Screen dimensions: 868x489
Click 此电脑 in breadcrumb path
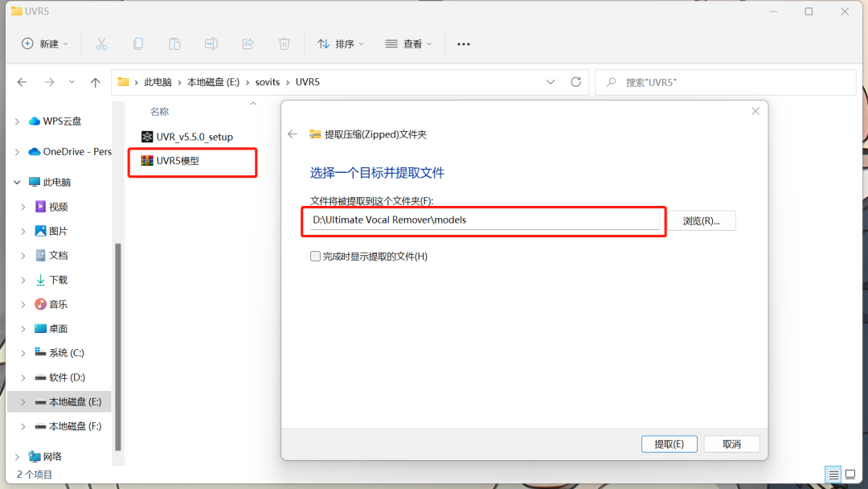(158, 82)
